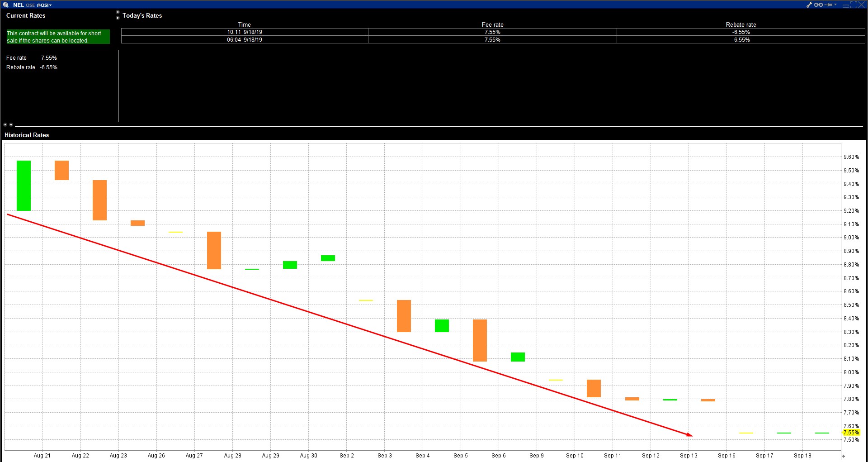
Task: Click the Time column header
Action: pyautogui.click(x=245, y=24)
